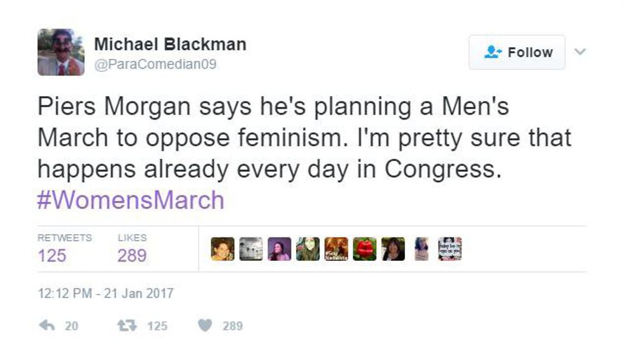Click the @ParaComedian09 handle
Viewport: 624px width, 364px height.
[155, 65]
